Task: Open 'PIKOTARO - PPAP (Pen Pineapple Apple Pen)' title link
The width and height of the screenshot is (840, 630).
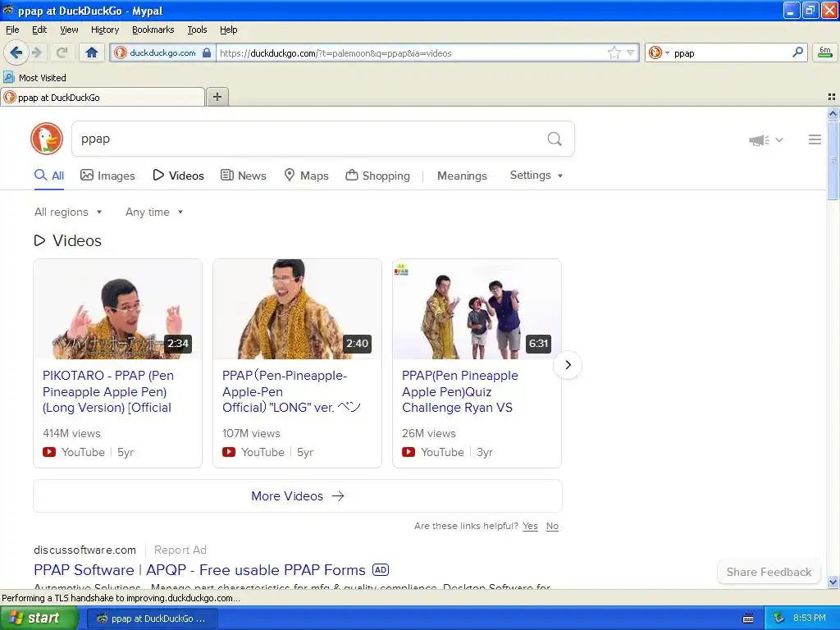Action: pyautogui.click(x=108, y=391)
